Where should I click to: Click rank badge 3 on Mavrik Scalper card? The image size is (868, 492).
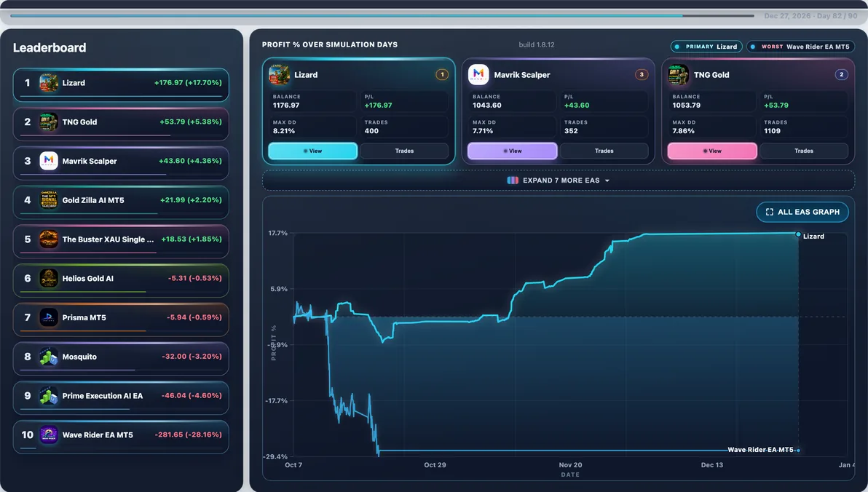(642, 75)
